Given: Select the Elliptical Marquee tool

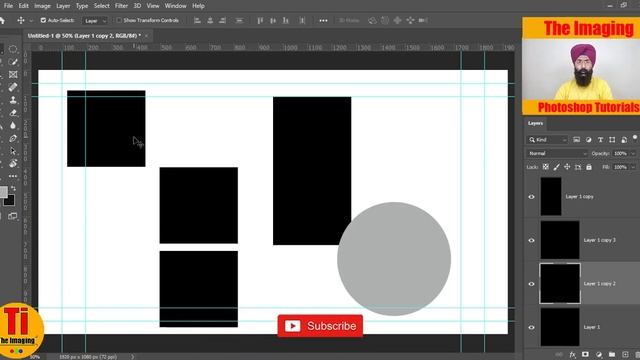Looking at the screenshot, I should pos(13,49).
